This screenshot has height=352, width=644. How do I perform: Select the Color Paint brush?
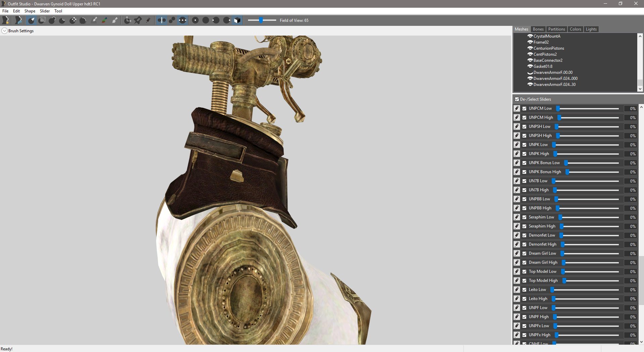click(104, 20)
